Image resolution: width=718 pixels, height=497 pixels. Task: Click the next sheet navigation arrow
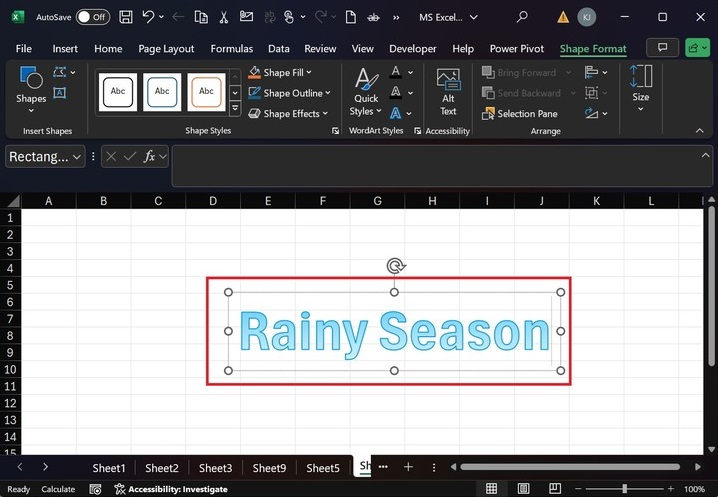coord(45,467)
